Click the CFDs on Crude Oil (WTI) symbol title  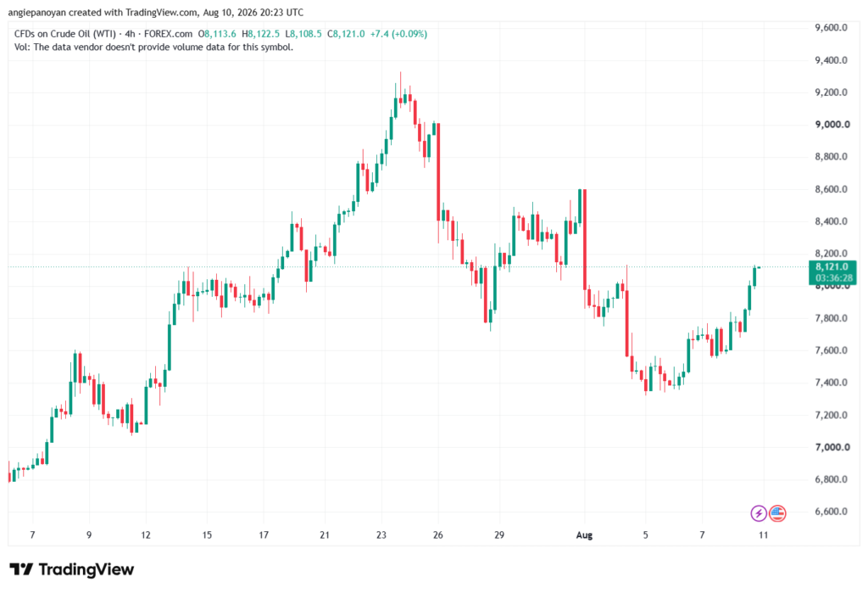[64, 34]
